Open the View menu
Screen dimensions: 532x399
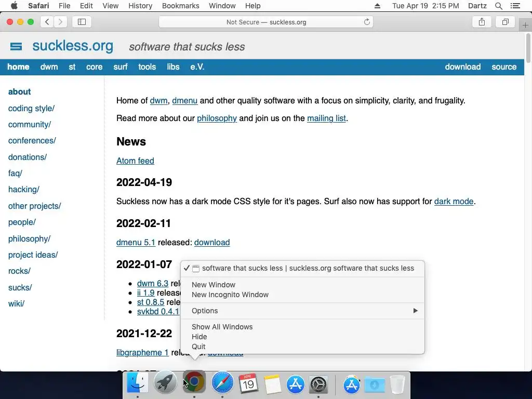point(110,6)
